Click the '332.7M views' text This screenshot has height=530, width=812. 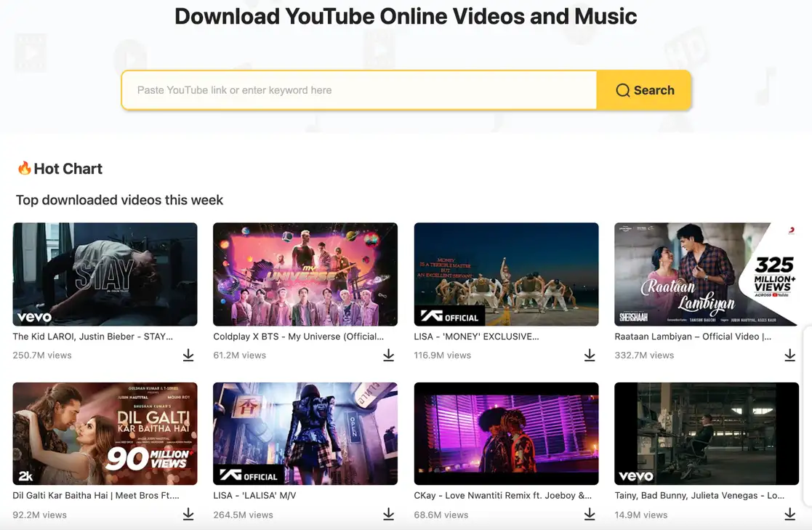tap(644, 356)
